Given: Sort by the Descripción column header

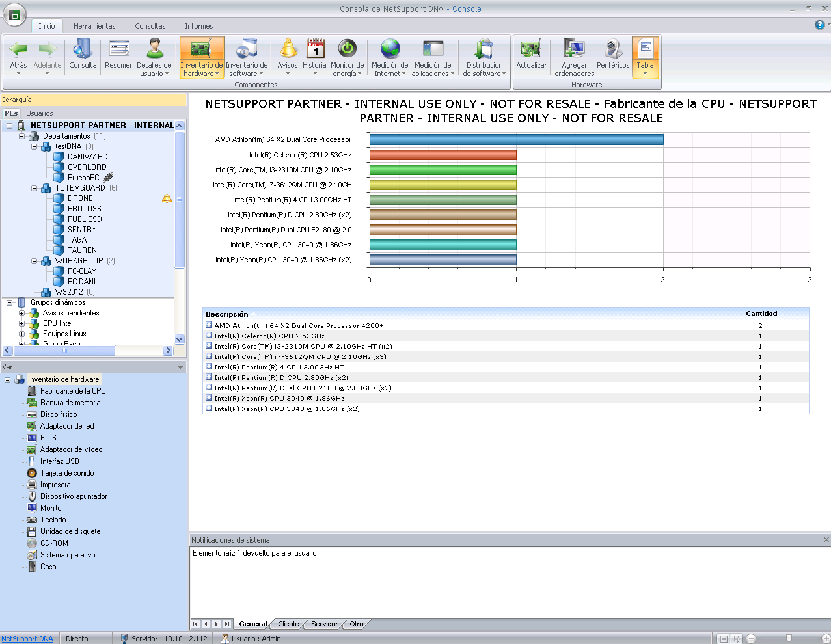Looking at the screenshot, I should coord(227,314).
